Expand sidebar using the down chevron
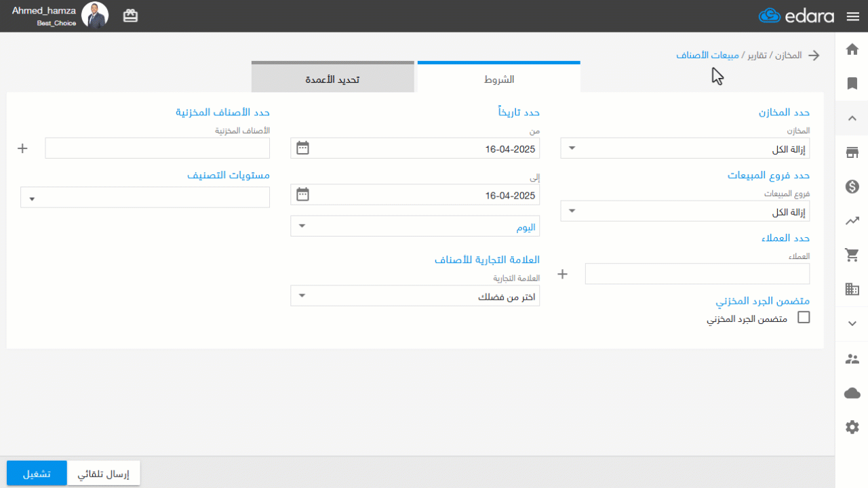The image size is (868, 488). pyautogui.click(x=852, y=324)
